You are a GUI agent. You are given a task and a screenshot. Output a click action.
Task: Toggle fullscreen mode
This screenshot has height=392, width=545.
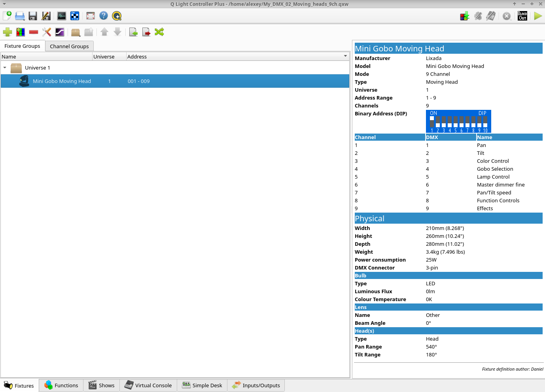91,16
